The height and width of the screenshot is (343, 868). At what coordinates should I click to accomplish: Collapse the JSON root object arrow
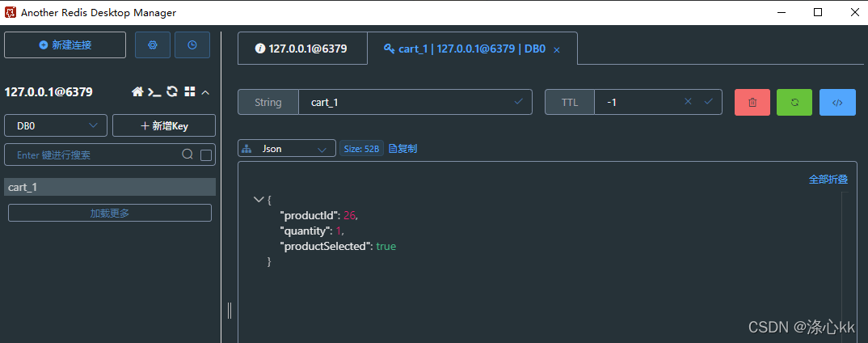coord(258,200)
